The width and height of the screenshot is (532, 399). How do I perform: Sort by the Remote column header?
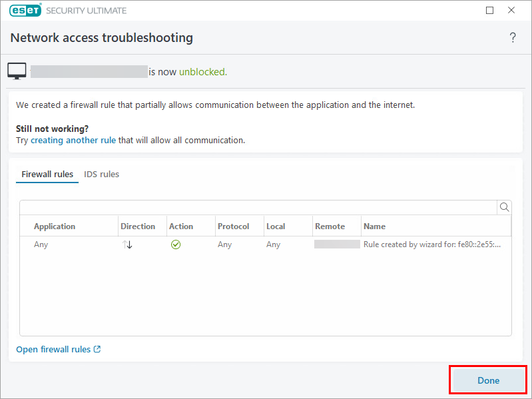point(330,226)
